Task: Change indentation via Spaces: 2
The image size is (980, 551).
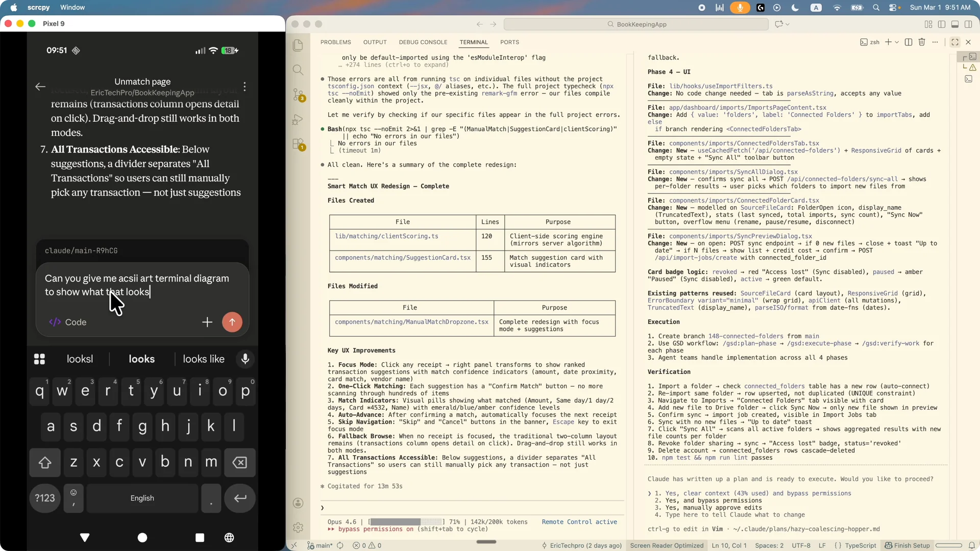Action: click(769, 545)
